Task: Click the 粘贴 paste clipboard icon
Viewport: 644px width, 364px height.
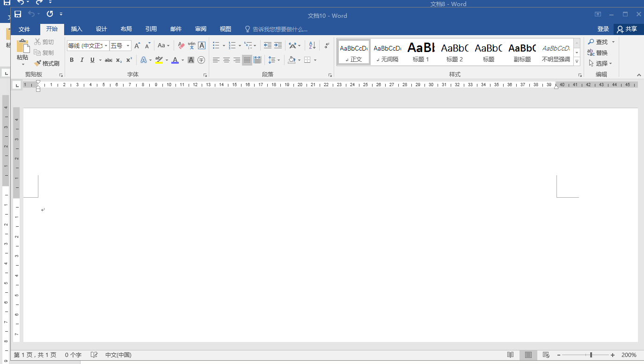Action: click(x=22, y=46)
